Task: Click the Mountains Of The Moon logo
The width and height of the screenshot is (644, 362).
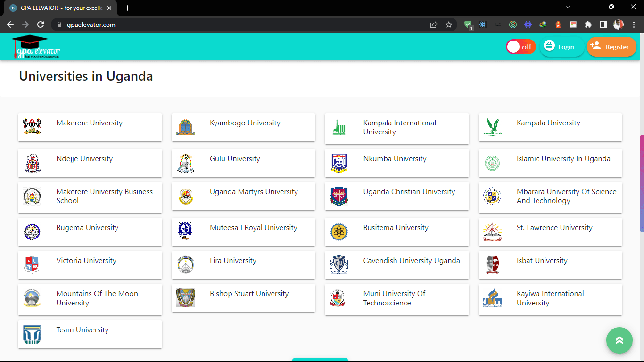Action: [x=32, y=298]
